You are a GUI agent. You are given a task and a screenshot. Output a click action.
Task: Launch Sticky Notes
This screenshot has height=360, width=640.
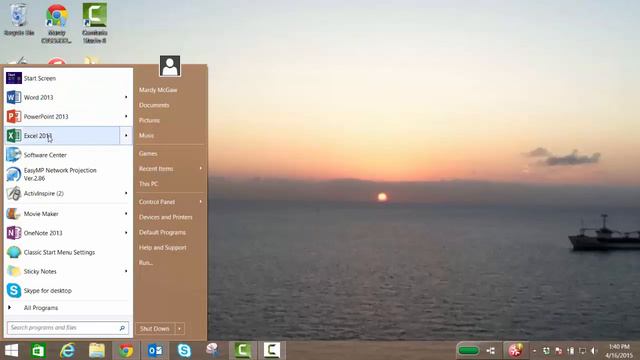tap(62, 271)
